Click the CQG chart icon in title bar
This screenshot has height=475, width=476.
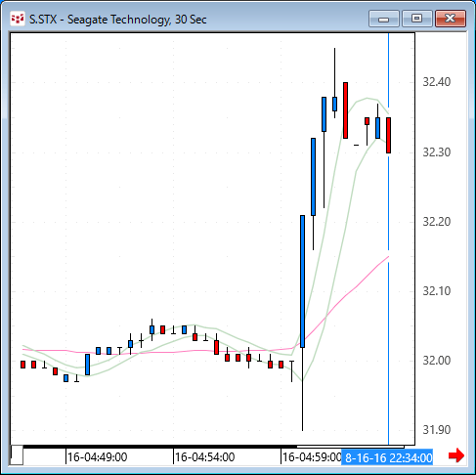(18, 20)
